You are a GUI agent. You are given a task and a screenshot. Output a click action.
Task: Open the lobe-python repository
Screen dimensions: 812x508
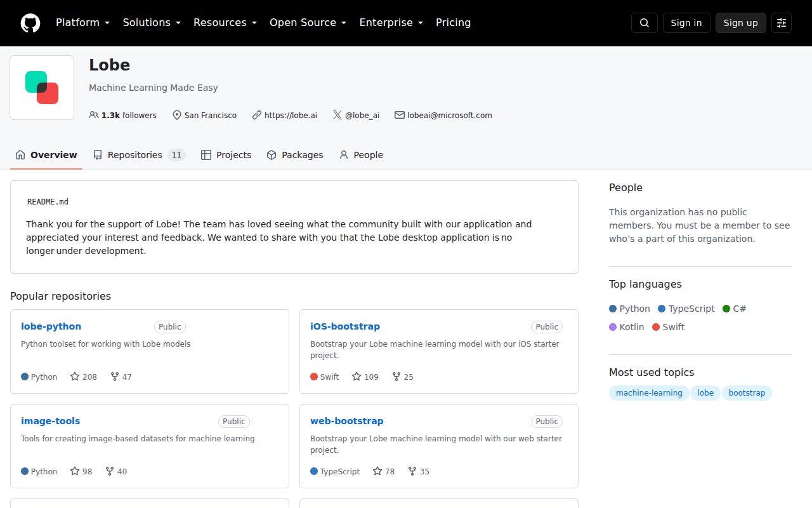(51, 326)
